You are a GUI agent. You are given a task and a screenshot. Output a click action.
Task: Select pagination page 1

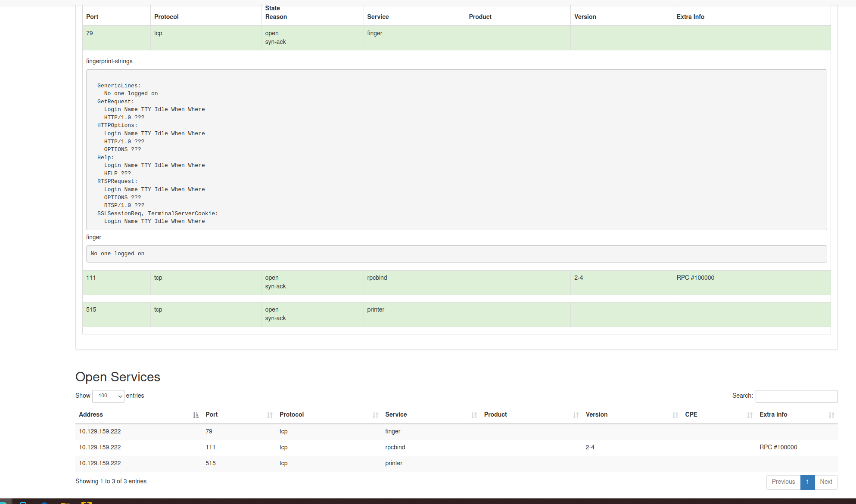(807, 482)
